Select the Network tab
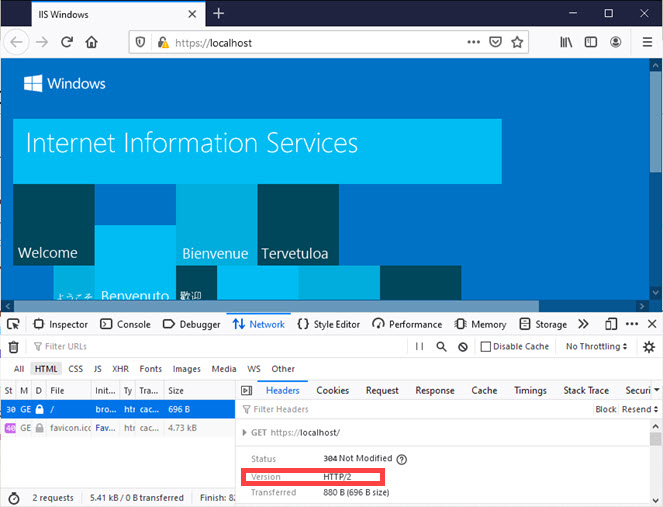The width and height of the screenshot is (663, 507). point(258,324)
